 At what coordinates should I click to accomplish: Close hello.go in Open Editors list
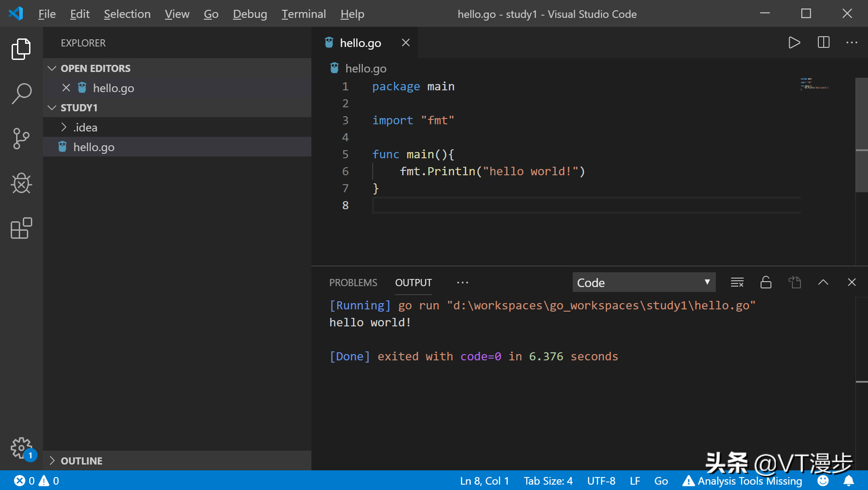click(x=66, y=88)
